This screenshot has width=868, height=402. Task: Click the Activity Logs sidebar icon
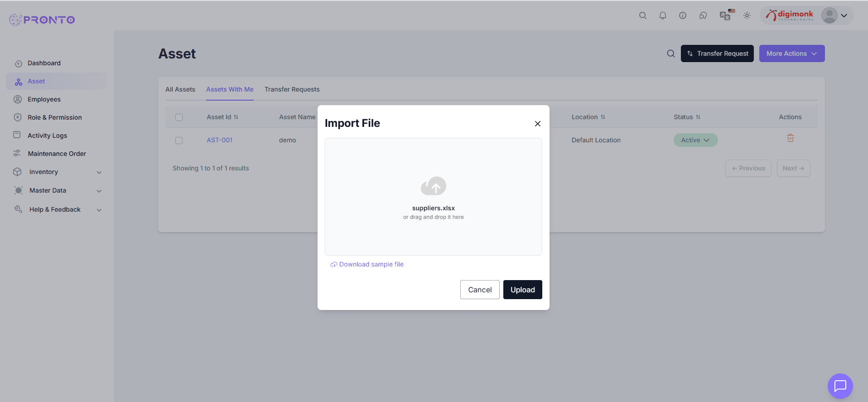coord(17,135)
